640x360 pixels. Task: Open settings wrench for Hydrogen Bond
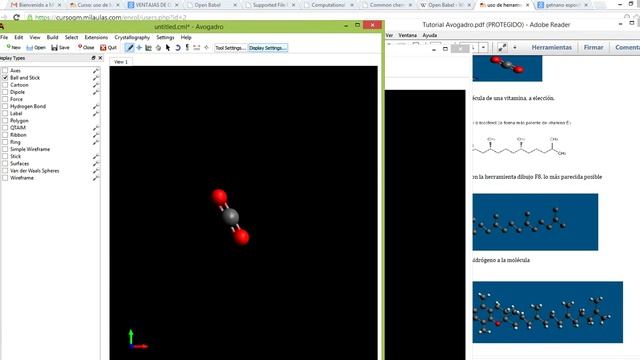click(x=96, y=106)
